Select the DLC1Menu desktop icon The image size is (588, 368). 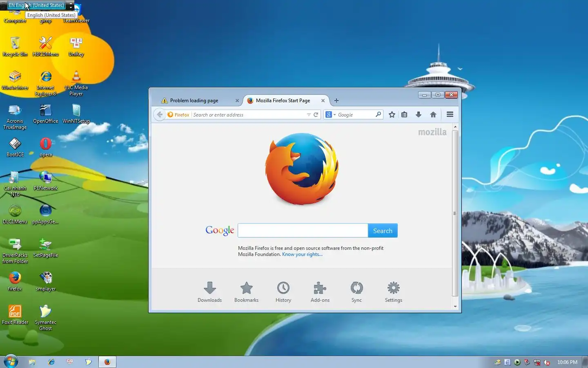[15, 214]
